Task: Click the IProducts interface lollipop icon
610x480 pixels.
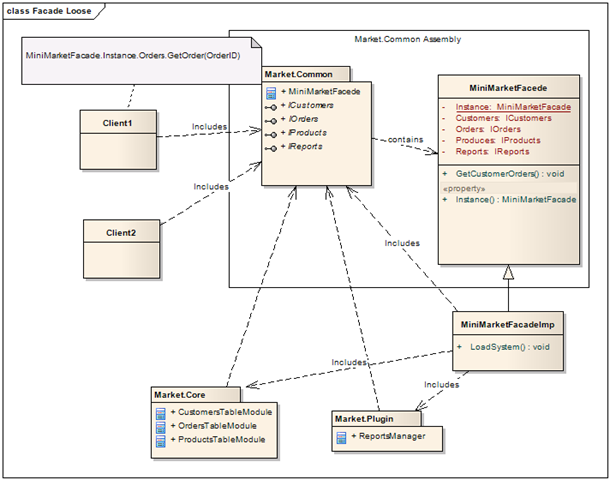Action: (x=271, y=135)
